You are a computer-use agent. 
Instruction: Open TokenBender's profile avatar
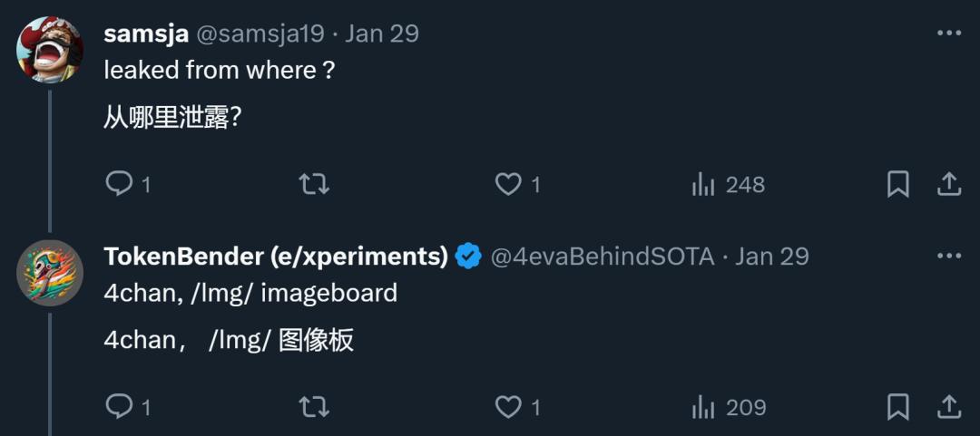(50, 272)
